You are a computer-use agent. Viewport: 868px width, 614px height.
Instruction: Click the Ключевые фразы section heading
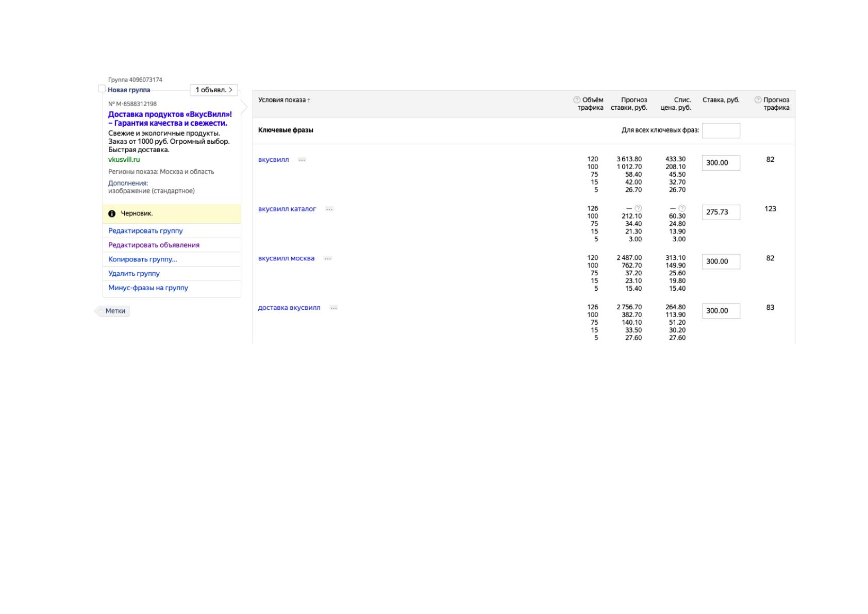click(286, 130)
